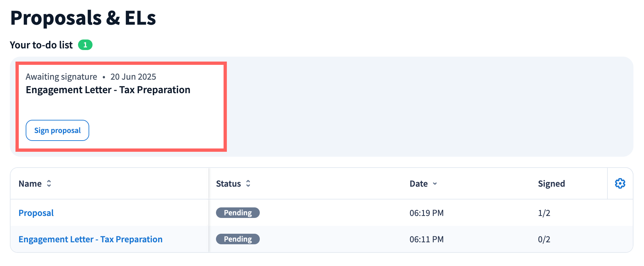Select the Status column header label
Image resolution: width=644 pixels, height=266 pixels.
point(228,184)
